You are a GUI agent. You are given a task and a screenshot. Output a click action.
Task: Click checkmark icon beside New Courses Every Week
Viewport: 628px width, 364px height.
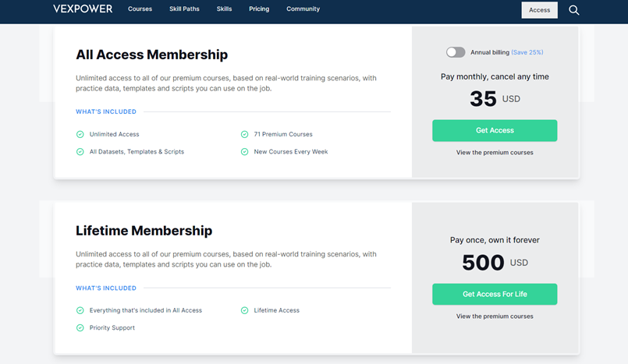point(244,151)
